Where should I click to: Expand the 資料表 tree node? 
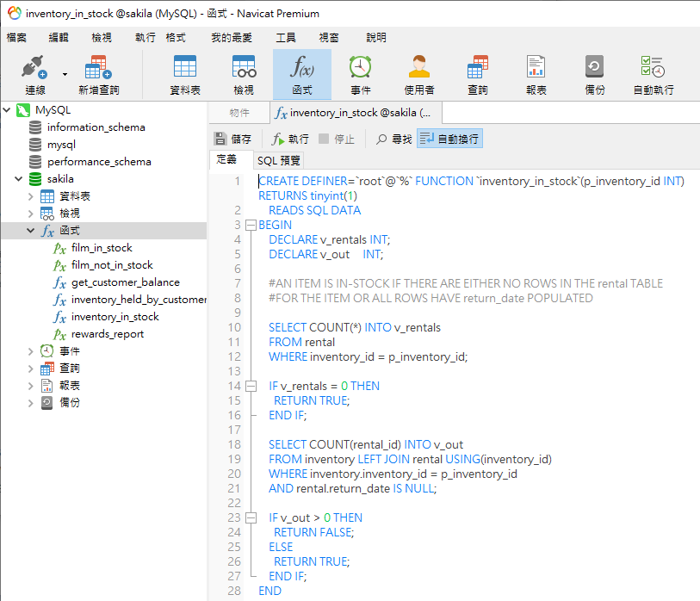pos(32,196)
